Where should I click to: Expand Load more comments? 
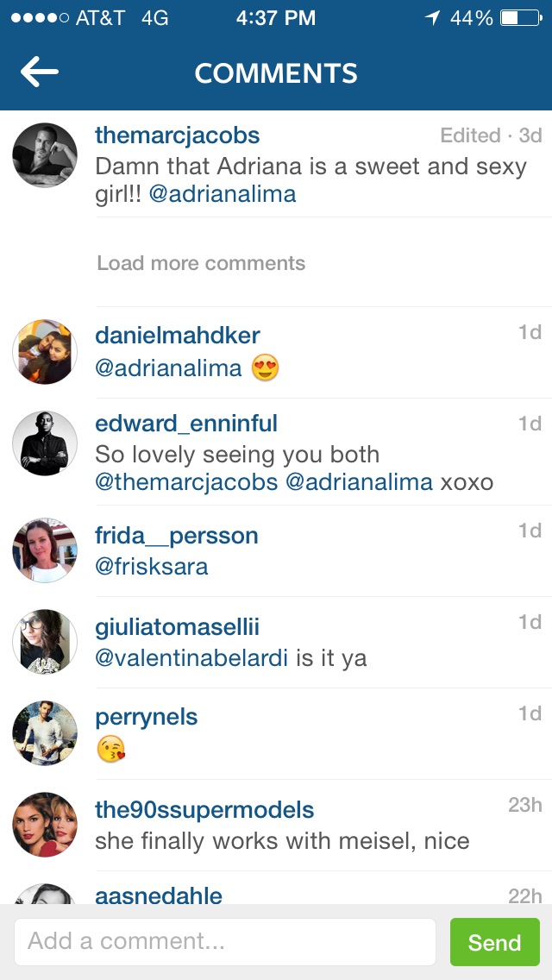click(201, 263)
